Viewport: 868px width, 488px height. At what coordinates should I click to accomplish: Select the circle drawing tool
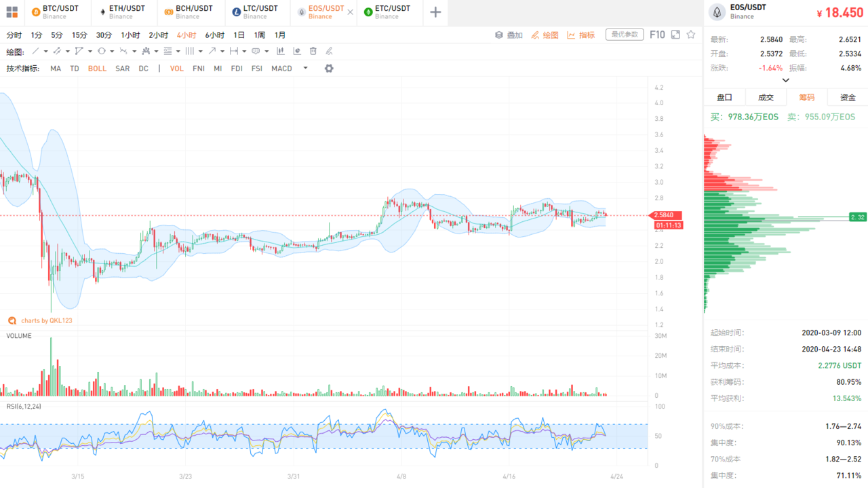coord(102,51)
